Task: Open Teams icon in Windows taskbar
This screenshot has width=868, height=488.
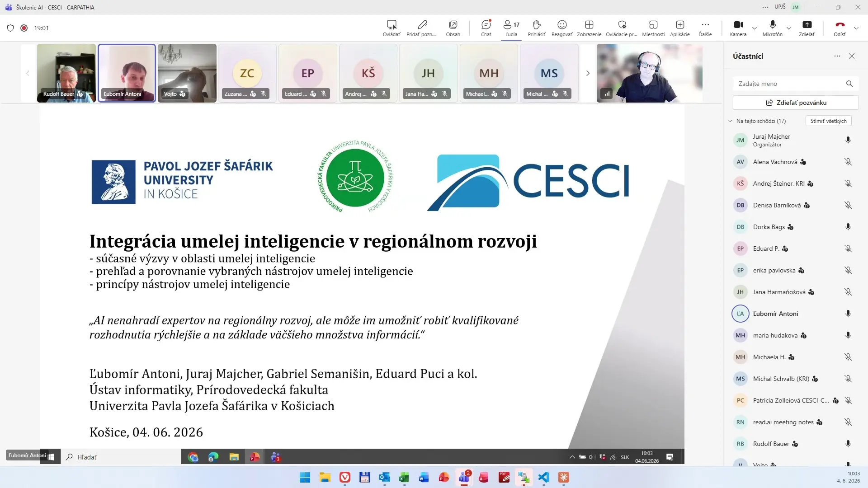Action: (464, 477)
